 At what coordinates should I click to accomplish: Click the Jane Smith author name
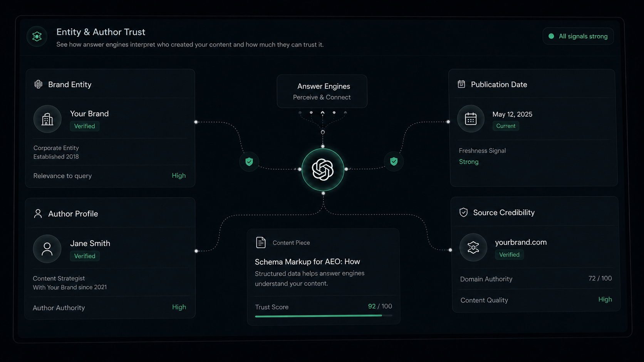click(x=90, y=243)
